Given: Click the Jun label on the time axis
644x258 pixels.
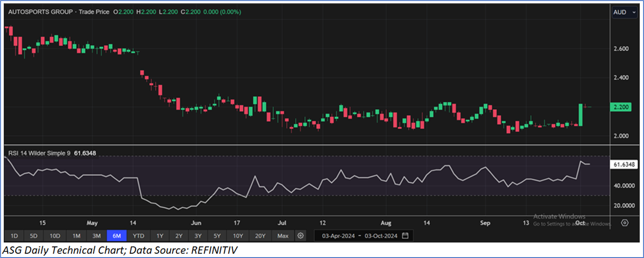Looking at the screenshot, I should point(196,223).
